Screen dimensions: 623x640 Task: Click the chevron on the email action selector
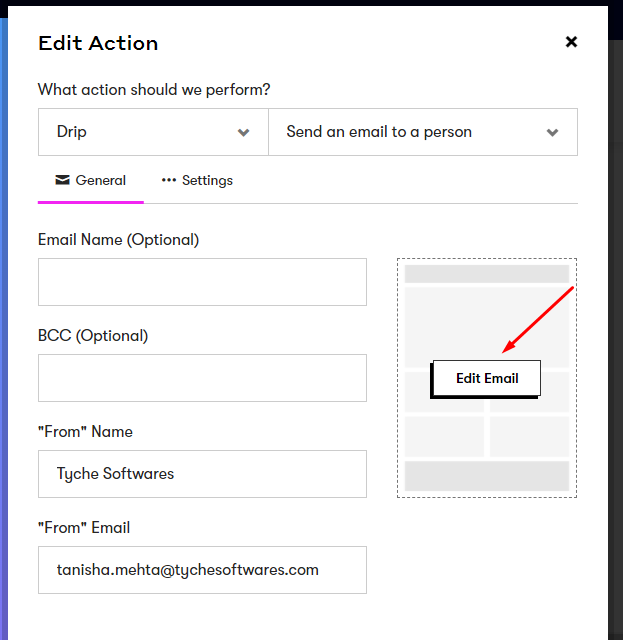pyautogui.click(x=552, y=133)
